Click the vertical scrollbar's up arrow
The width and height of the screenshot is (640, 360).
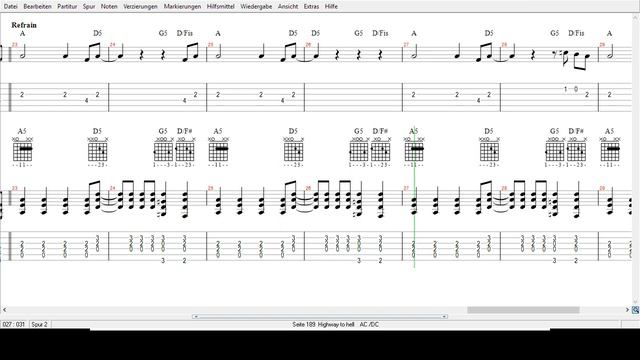click(x=636, y=17)
